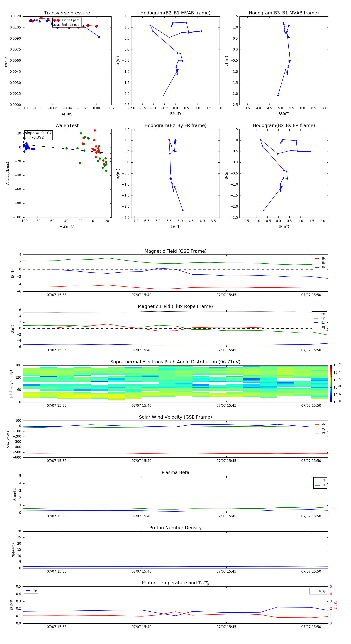
Task: Click the Solar Wind Velocity (GSE Frame) title
Action: click(175, 417)
